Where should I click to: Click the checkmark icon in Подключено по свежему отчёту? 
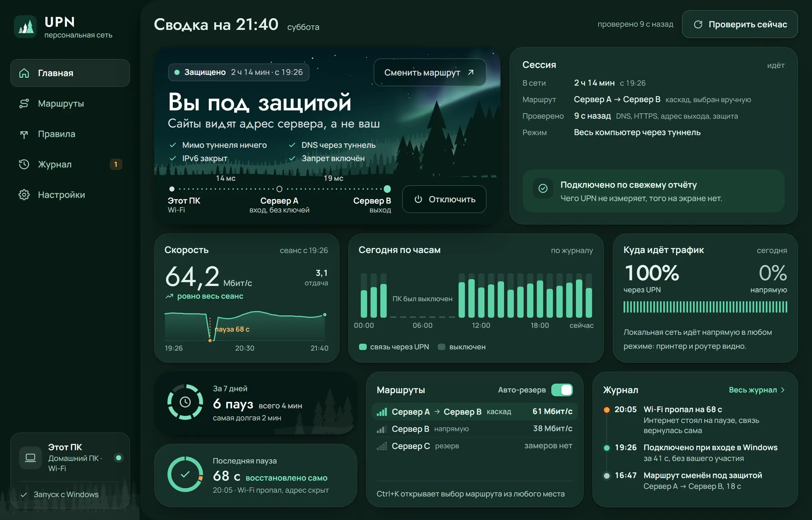[x=543, y=188]
